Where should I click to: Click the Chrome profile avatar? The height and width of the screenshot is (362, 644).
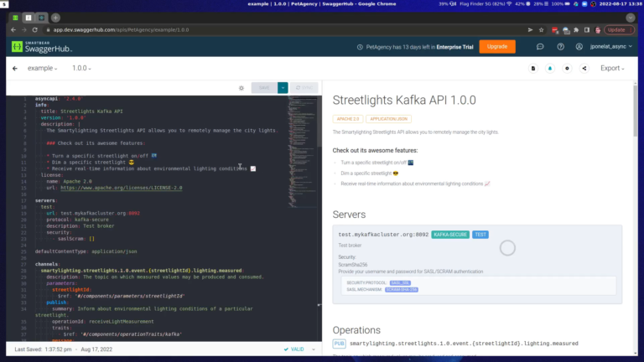[598, 30]
